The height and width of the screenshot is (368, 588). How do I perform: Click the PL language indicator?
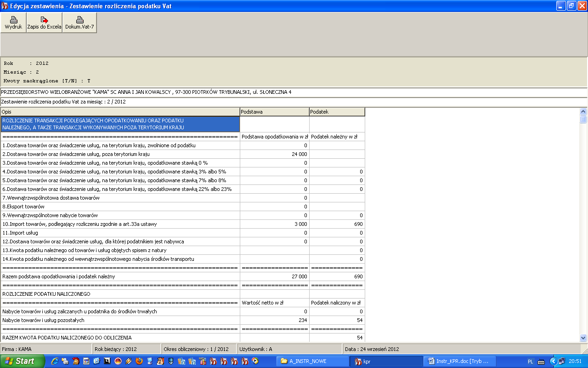(x=531, y=362)
